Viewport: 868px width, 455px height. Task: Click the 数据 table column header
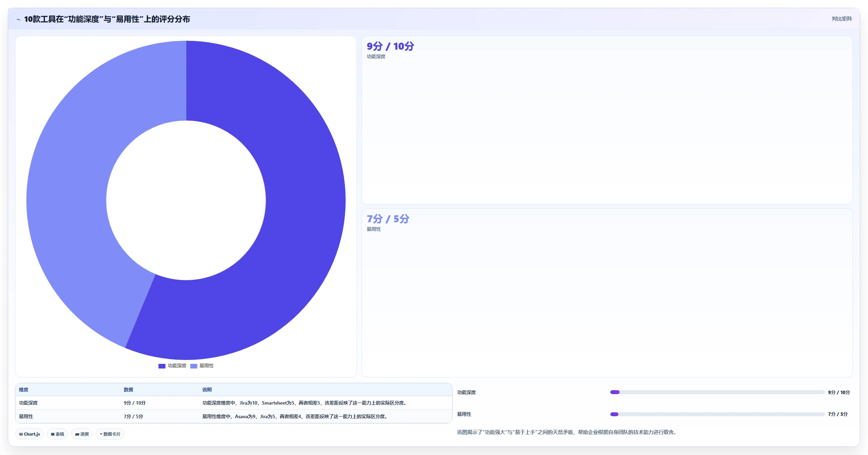[x=128, y=390]
